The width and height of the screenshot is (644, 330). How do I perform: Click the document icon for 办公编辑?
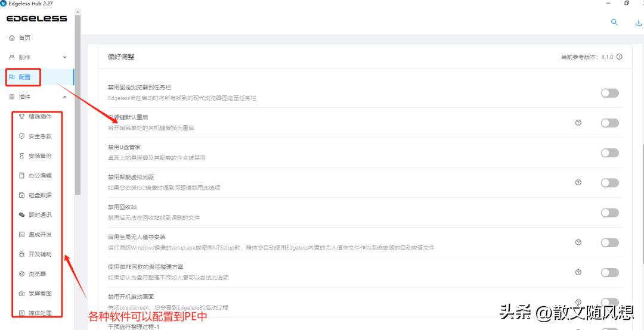[22, 176]
